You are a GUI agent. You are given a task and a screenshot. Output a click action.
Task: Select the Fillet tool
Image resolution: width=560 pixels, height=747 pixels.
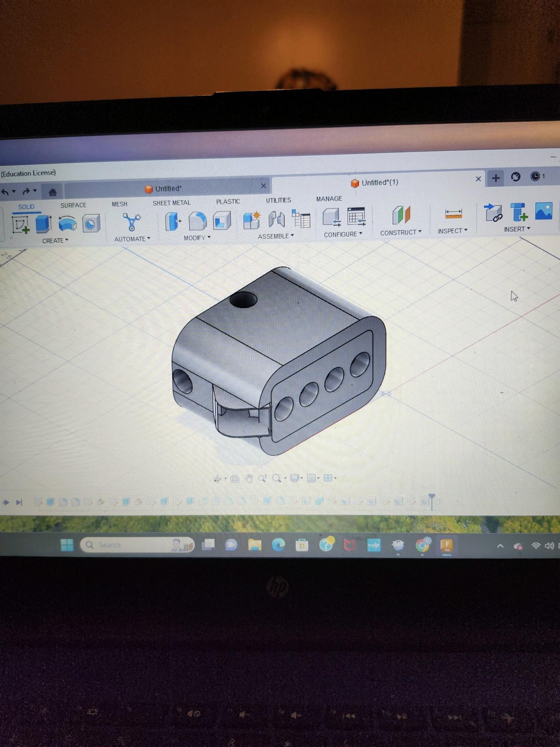coord(198,221)
